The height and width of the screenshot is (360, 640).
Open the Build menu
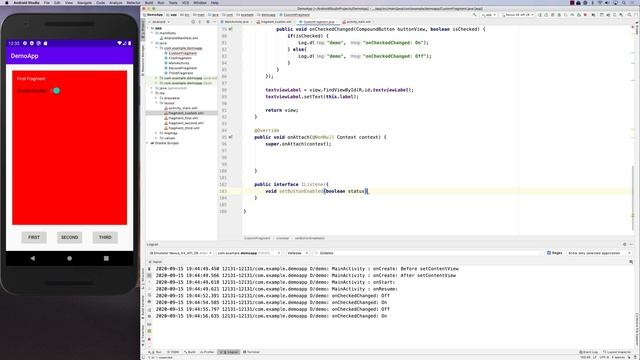point(149,2)
